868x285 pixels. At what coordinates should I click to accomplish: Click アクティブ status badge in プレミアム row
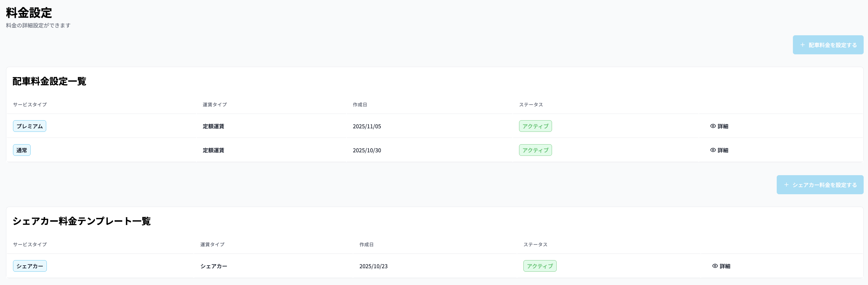click(x=535, y=126)
